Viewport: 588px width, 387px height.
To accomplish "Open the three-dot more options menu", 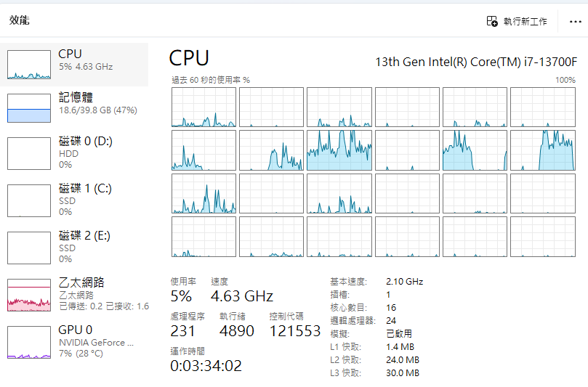I will tap(575, 22).
